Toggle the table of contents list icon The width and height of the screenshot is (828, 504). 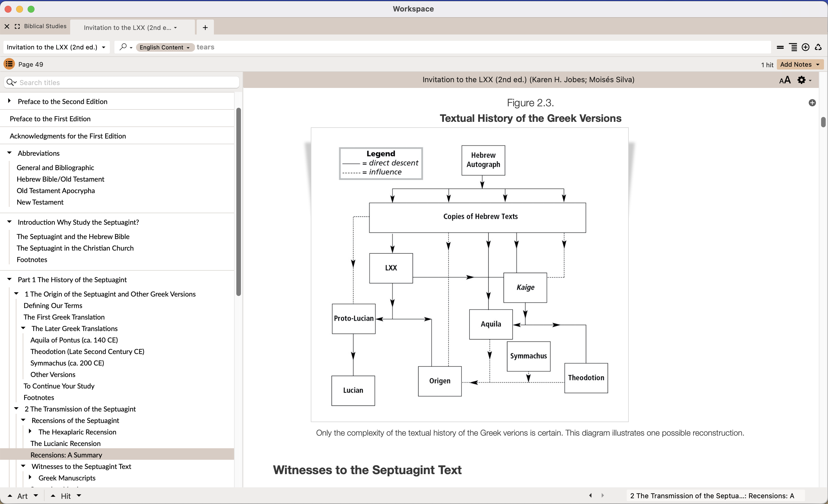click(x=9, y=64)
